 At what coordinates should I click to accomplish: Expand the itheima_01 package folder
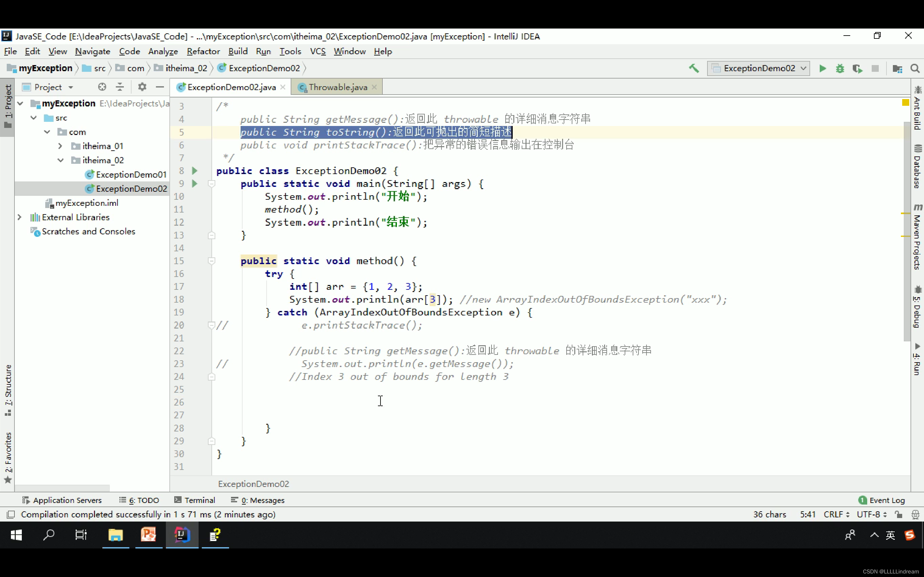pyautogui.click(x=60, y=146)
